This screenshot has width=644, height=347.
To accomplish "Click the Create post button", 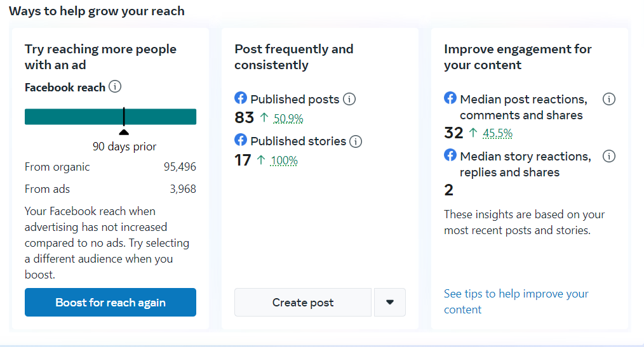I will [303, 302].
